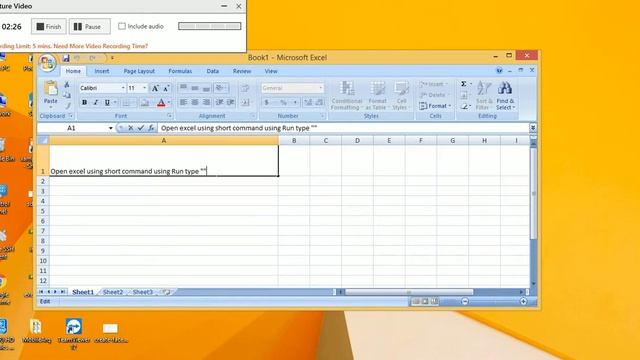Click the Zoom In plus button
Viewport: 640px width, 360px height.
pos(523,301)
